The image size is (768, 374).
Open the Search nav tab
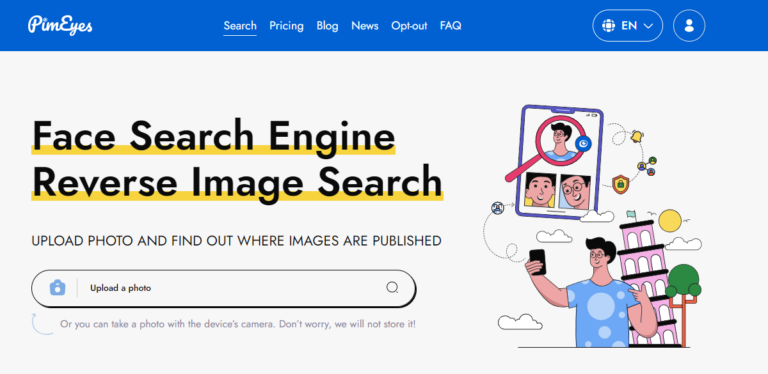point(240,25)
